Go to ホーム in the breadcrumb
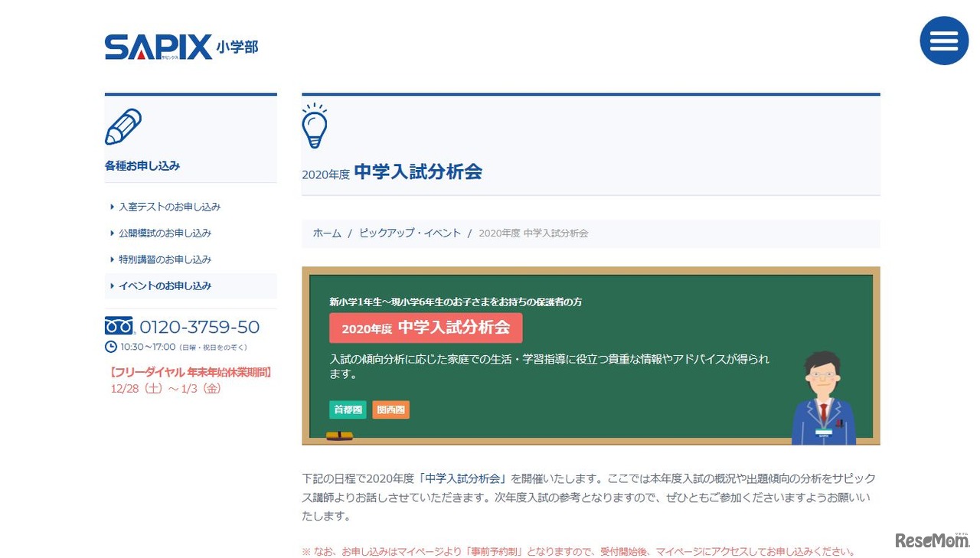The image size is (980, 558). coord(327,233)
